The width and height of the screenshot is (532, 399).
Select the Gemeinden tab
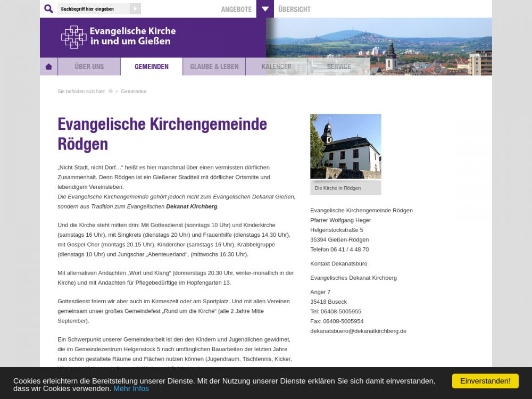point(152,66)
